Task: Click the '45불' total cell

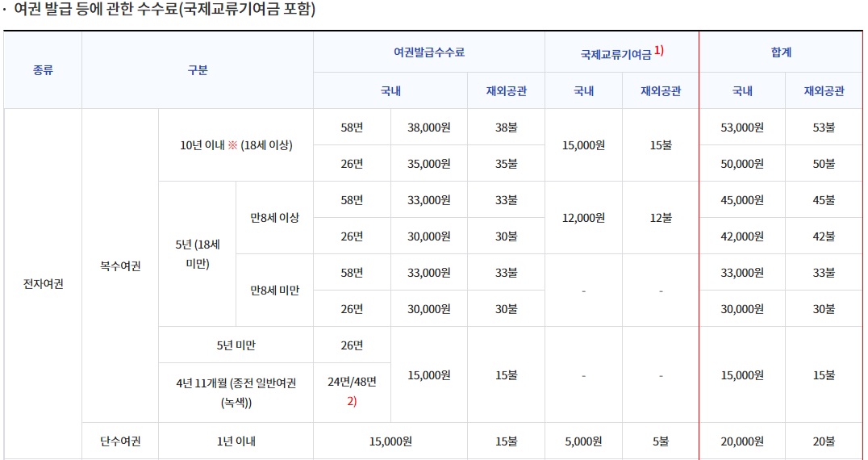Action: tap(824, 199)
